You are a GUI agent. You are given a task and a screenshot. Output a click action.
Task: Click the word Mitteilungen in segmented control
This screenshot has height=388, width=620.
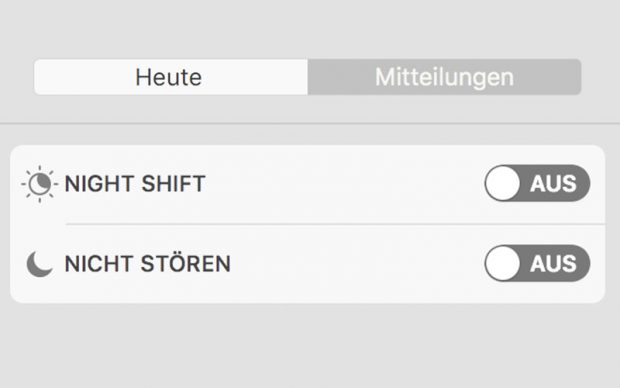[x=444, y=78]
